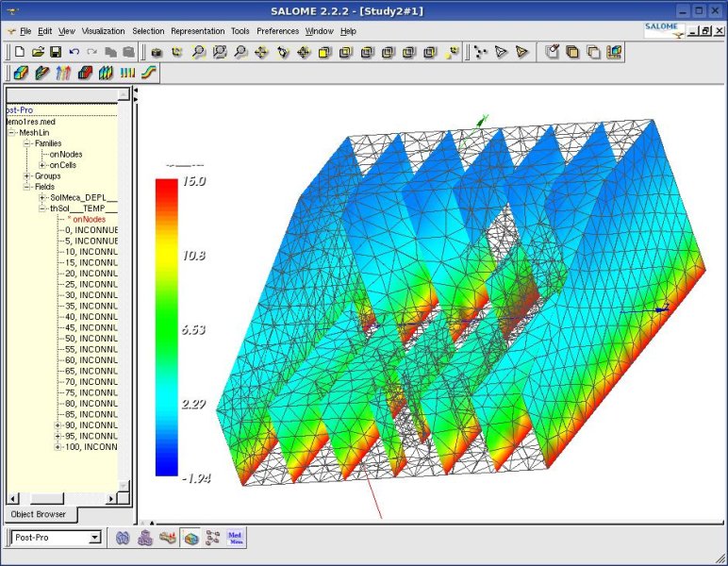
Task: Create a Vectors presentation with arrows icon
Action: [x=63, y=73]
